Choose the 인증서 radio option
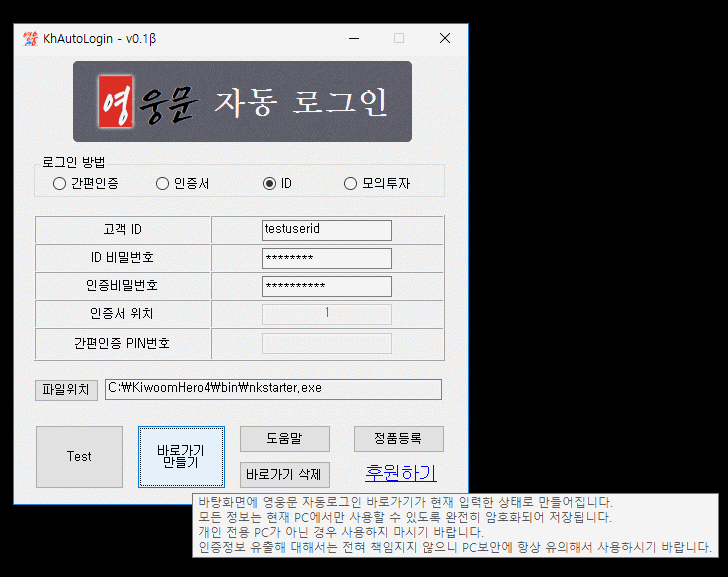 pyautogui.click(x=163, y=184)
